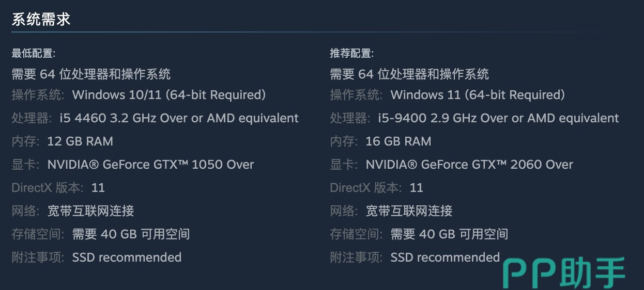Click the Windows 10/11 operating system text
This screenshot has height=290, width=644.
(169, 95)
